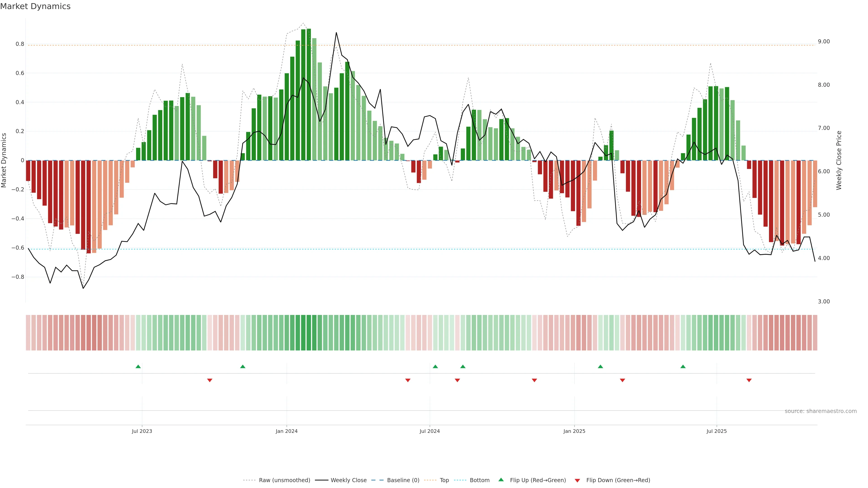Click the Flip Down red triangle legend icon
The width and height of the screenshot is (868, 488).
[x=577, y=481]
